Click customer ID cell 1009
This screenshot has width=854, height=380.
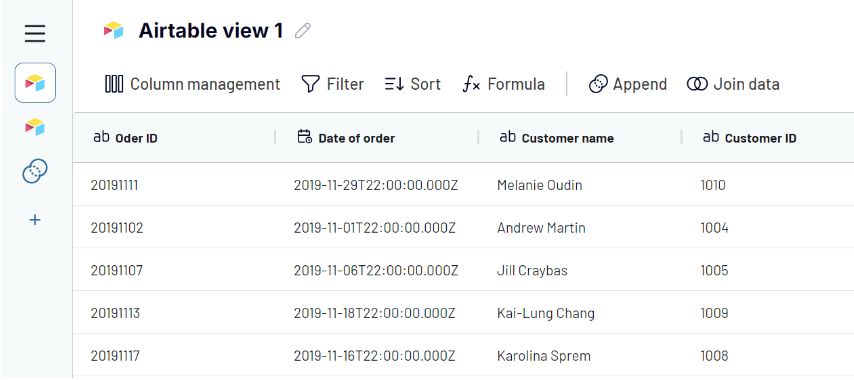coord(715,313)
